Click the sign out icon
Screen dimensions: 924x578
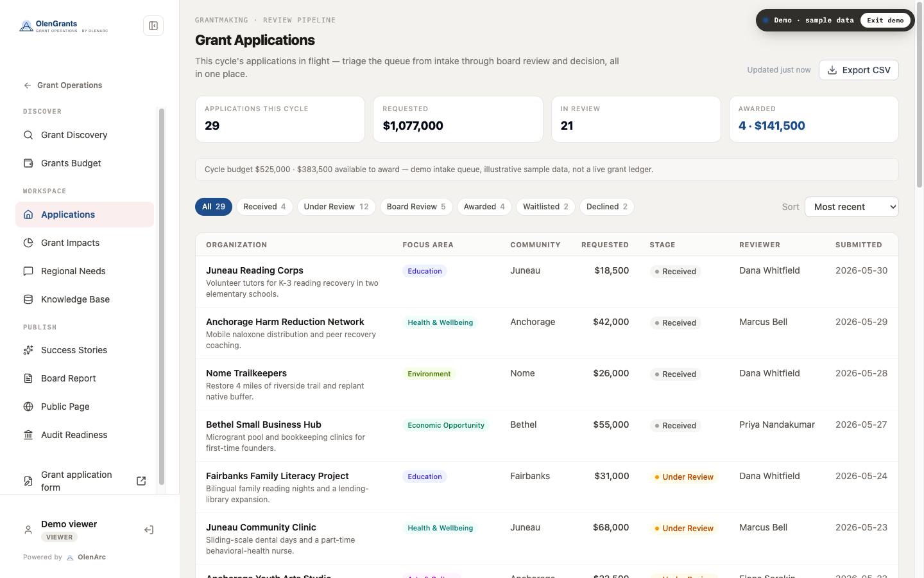[x=149, y=530]
